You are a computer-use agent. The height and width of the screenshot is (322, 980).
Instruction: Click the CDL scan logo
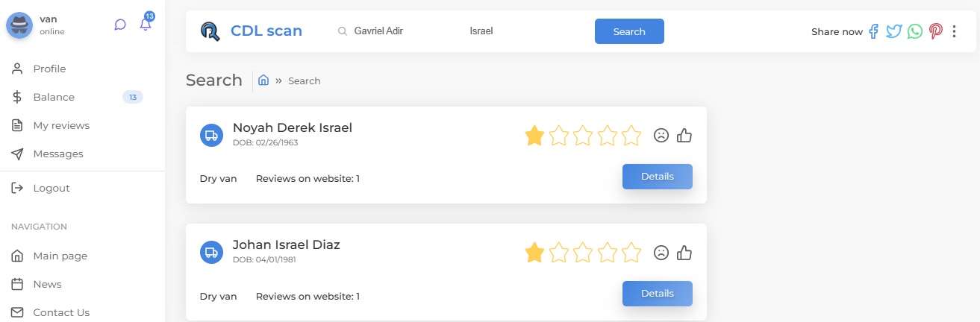[x=252, y=31]
